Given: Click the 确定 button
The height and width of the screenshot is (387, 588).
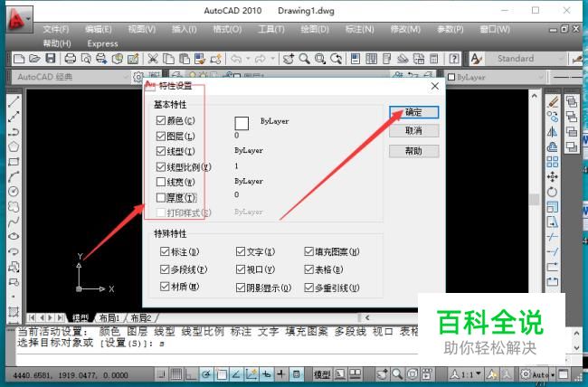Looking at the screenshot, I should click(414, 112).
